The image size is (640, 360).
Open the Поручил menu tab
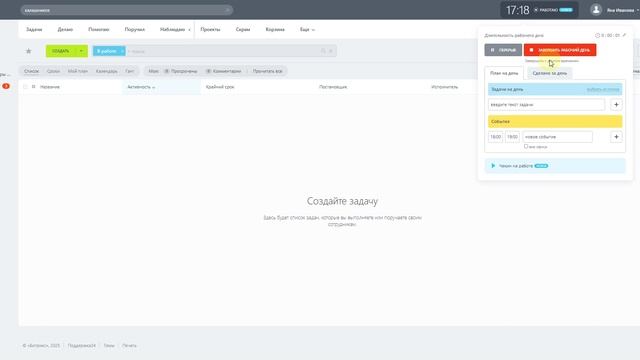tap(135, 29)
